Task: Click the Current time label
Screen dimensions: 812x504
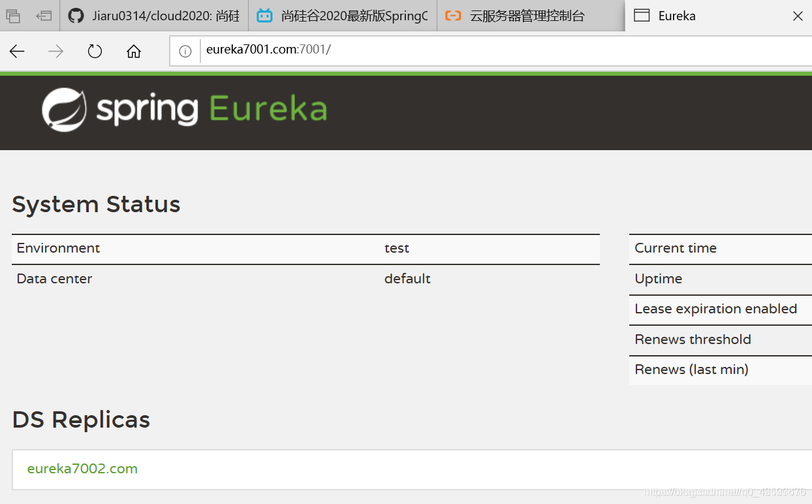Action: coord(676,248)
